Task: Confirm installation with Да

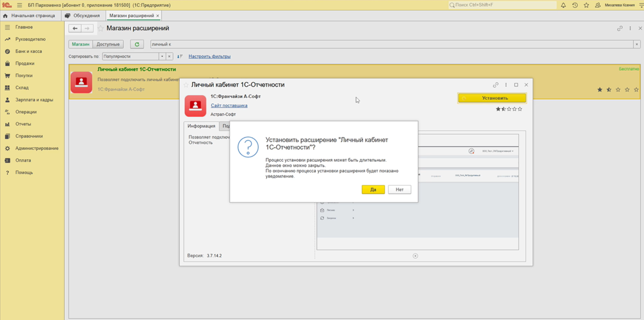Action: 373,190
